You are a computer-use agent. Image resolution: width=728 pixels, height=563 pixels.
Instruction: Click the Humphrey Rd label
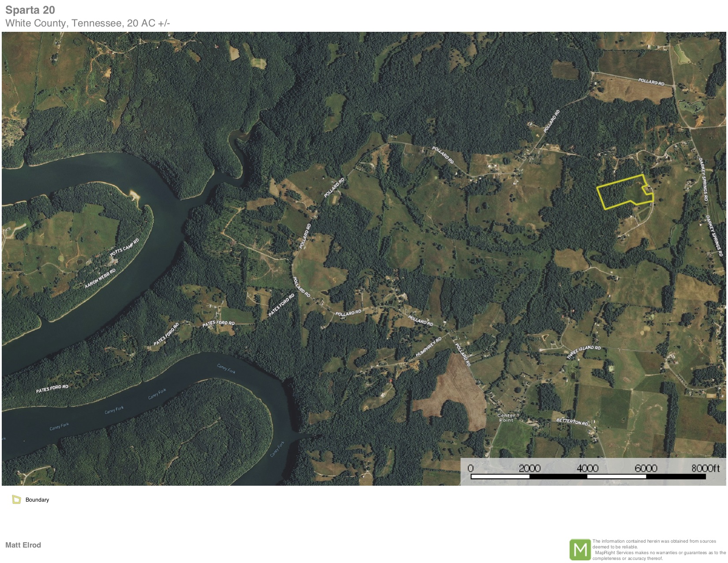tap(428, 348)
